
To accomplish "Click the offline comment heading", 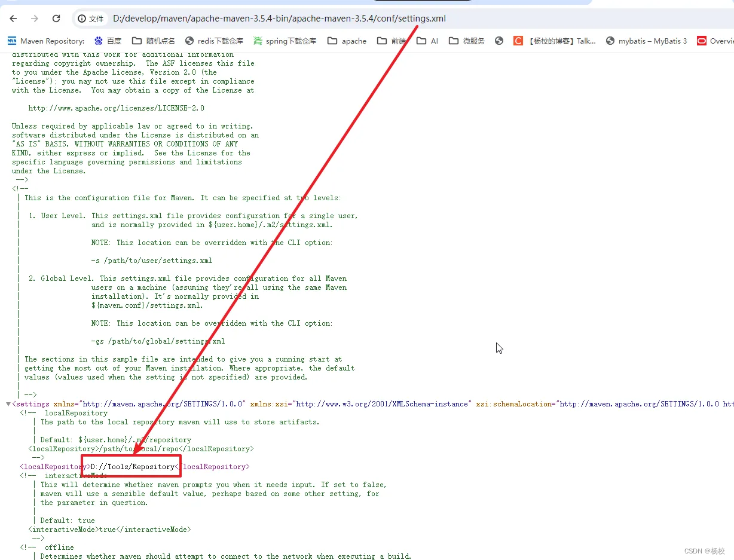I will (x=59, y=547).
